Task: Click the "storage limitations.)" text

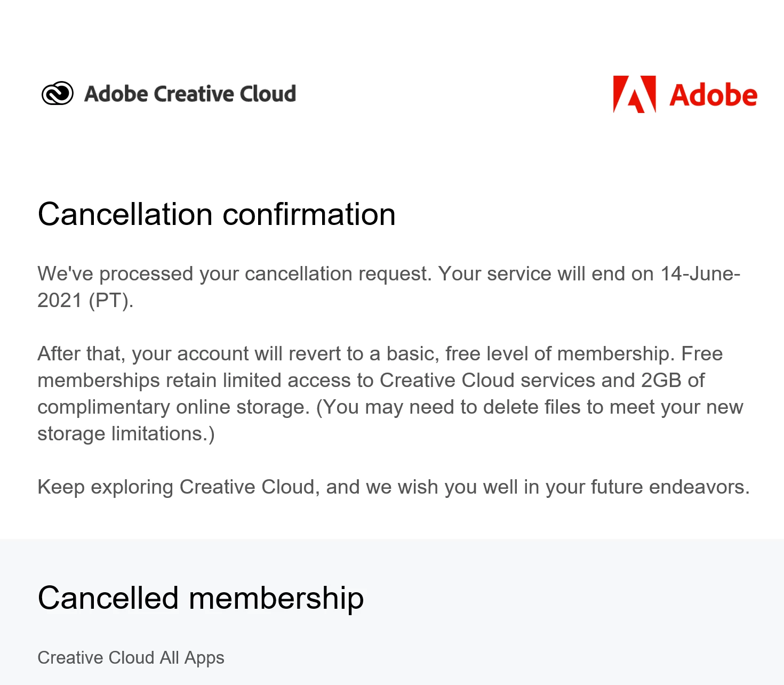Action: 126,434
